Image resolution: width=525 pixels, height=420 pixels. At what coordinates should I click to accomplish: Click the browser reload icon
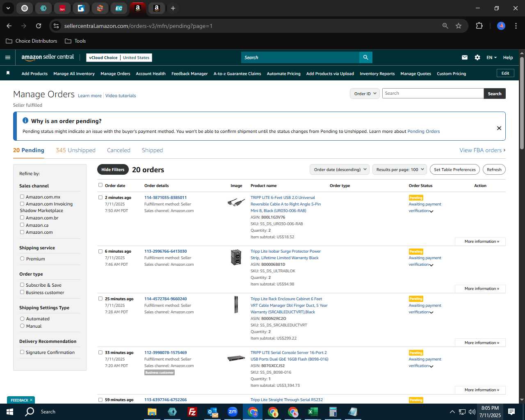point(39,26)
